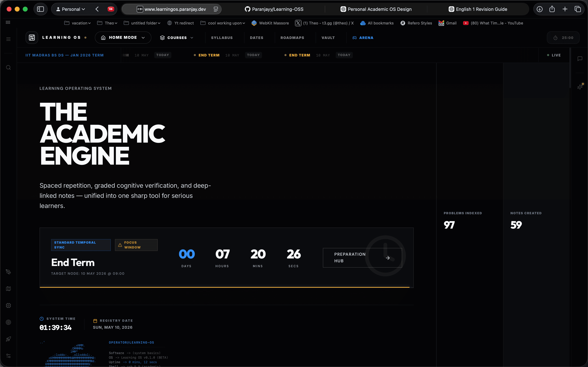Toggle the Focus Window badge

136,245
